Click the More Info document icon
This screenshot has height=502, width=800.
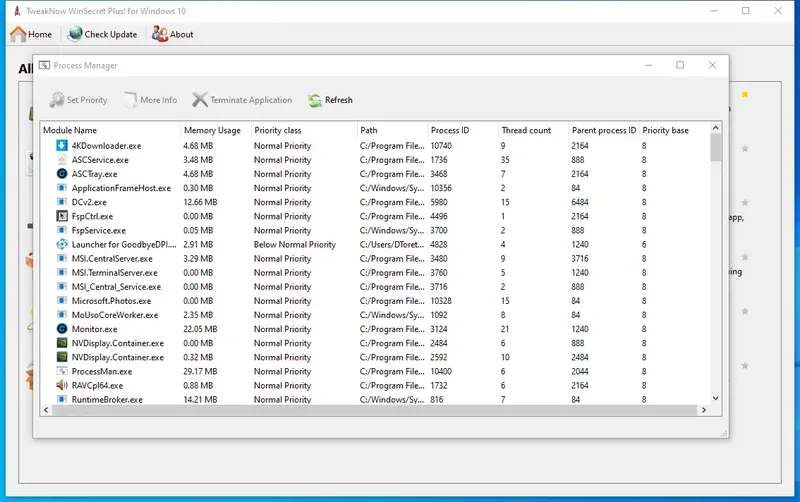point(131,99)
